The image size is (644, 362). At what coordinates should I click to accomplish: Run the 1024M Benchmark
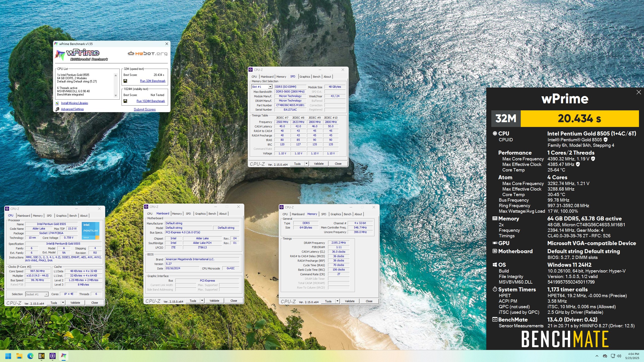[151, 101]
